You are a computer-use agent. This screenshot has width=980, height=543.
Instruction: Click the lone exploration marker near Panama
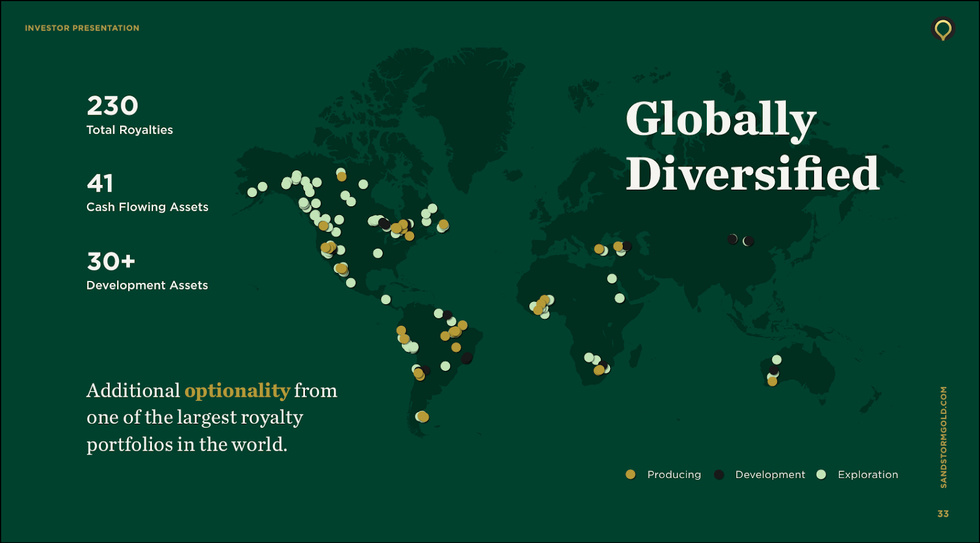[x=386, y=299]
